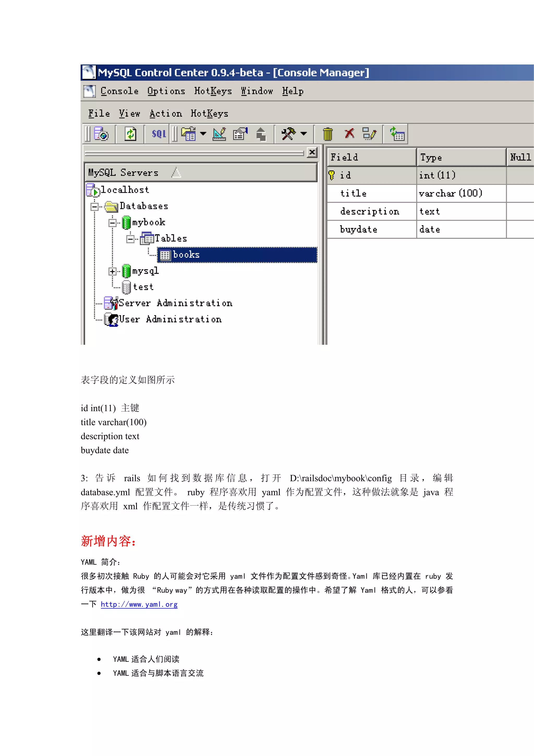The image size is (534, 756).
Task: Click the design table ruler icon
Action: pyautogui.click(x=219, y=134)
